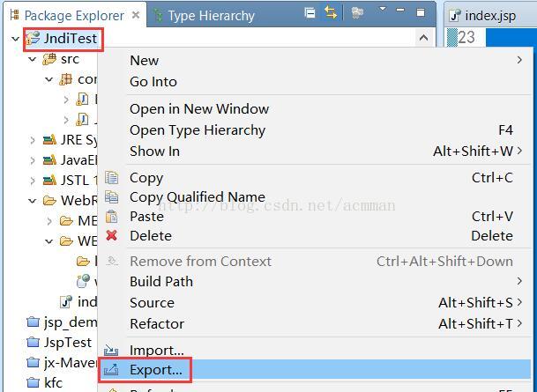
Task: Collapse the com package node
Action: coord(49,79)
